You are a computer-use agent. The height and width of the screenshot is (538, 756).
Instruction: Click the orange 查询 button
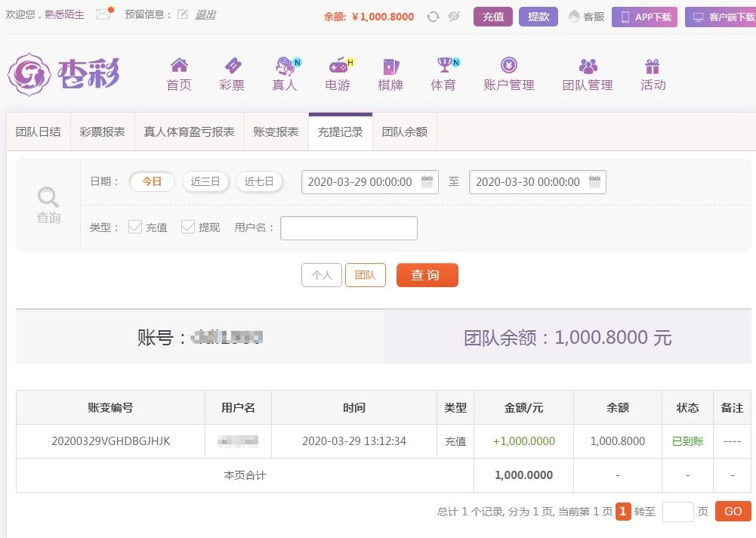click(x=427, y=275)
